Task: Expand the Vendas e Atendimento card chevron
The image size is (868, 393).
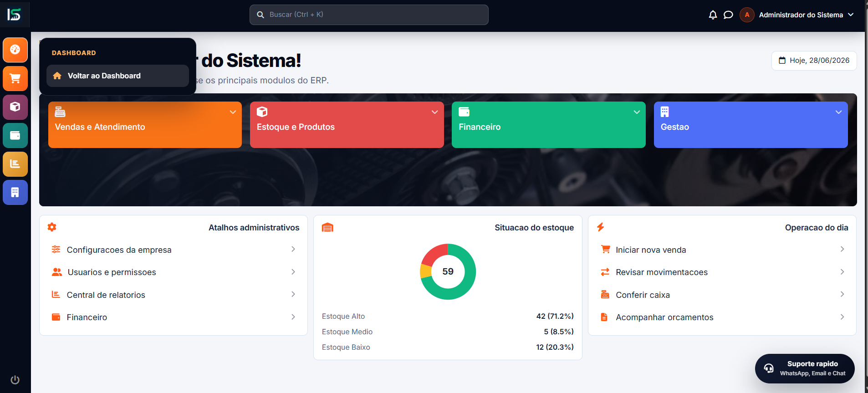Action: click(233, 112)
